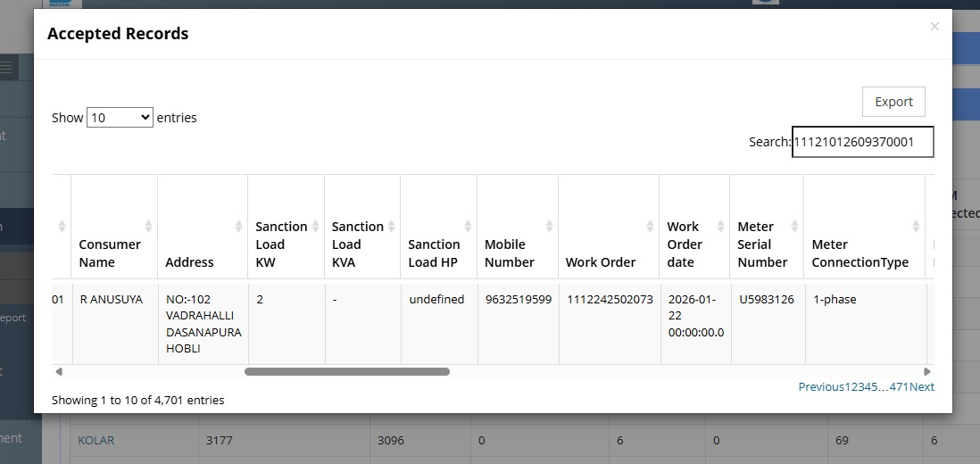This screenshot has width=980, height=464.
Task: Focus the Search input field
Action: pos(863,142)
